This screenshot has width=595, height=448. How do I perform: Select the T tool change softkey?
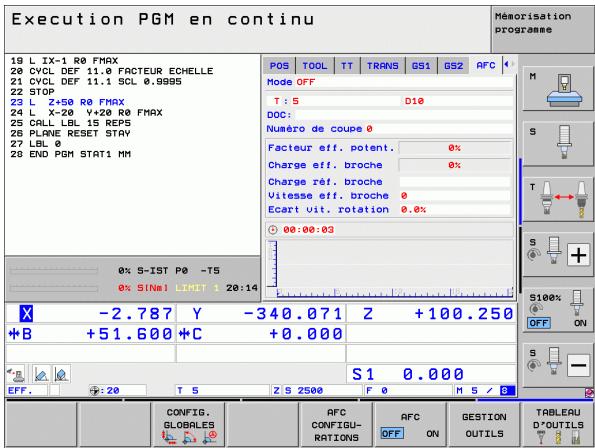(x=557, y=200)
